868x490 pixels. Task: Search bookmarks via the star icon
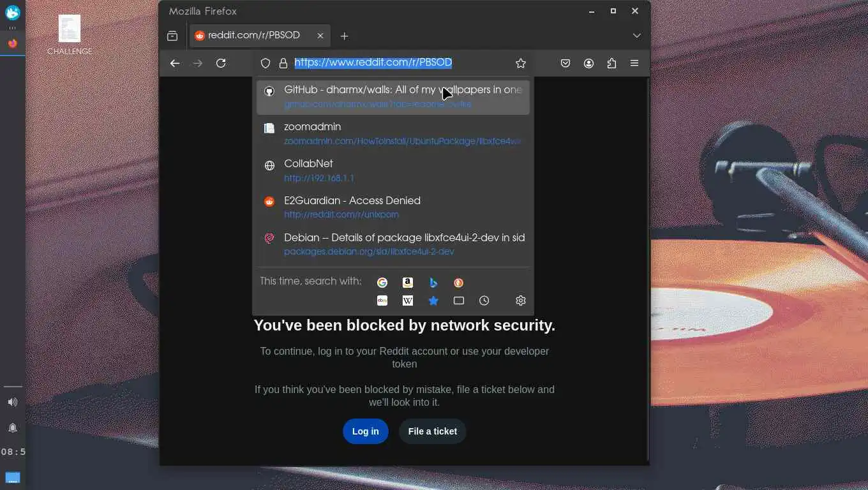[x=433, y=301]
